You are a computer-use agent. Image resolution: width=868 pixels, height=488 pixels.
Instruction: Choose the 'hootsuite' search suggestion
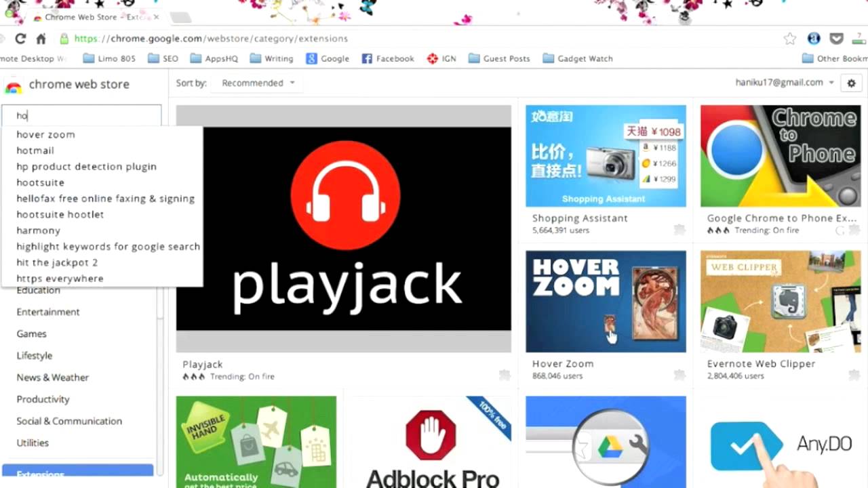102,182
